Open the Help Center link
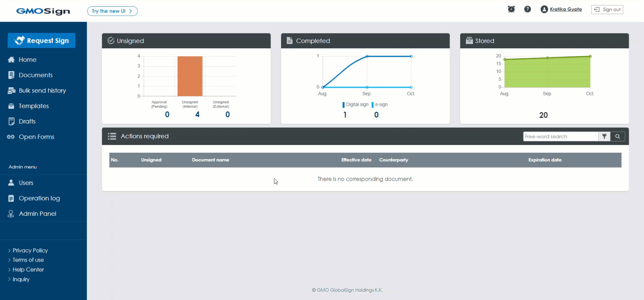Screen dimensions: 644x300 [28, 270]
